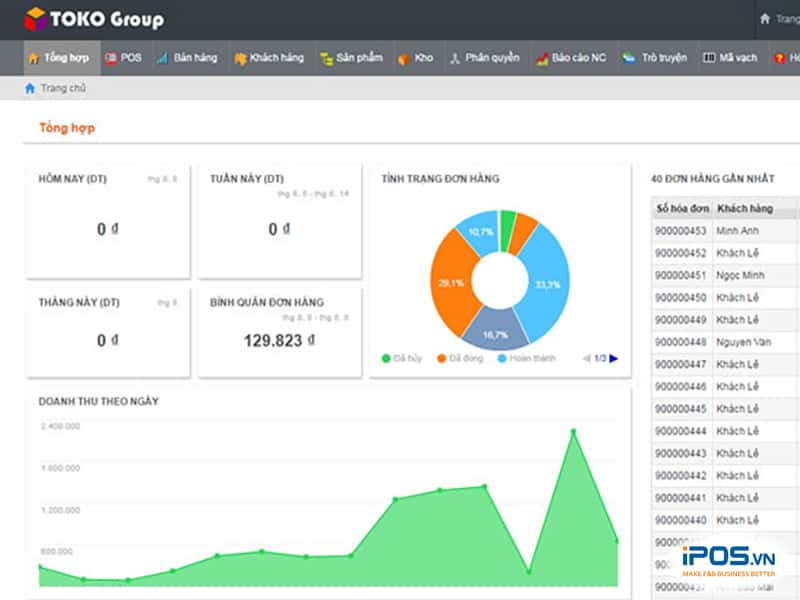Image resolution: width=800 pixels, height=600 pixels.
Task: Open the POS module icon
Action: (x=111, y=58)
